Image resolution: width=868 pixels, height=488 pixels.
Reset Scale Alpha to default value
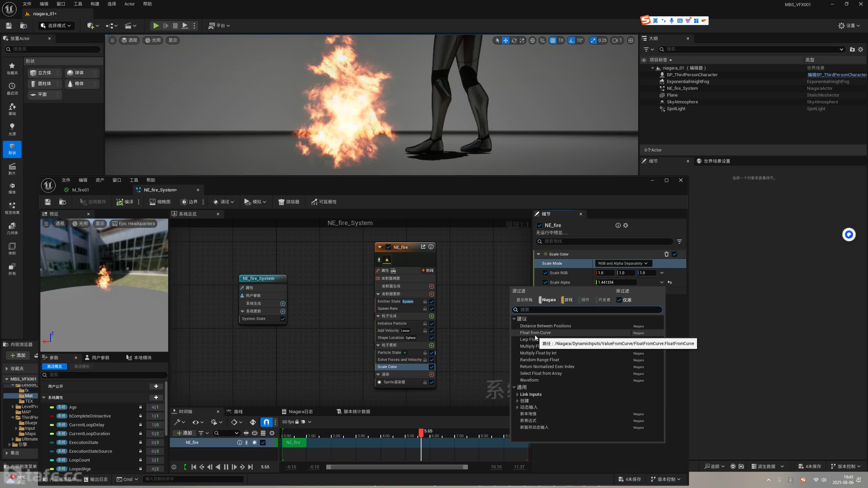click(x=670, y=282)
